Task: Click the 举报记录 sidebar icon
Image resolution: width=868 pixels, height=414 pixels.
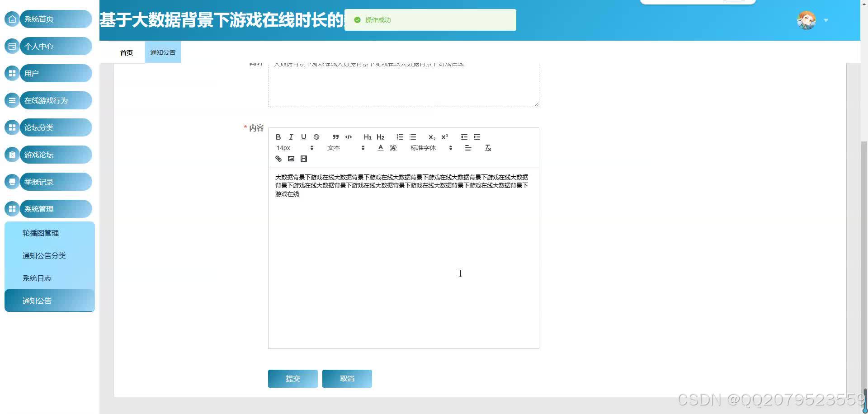Action: tap(12, 182)
